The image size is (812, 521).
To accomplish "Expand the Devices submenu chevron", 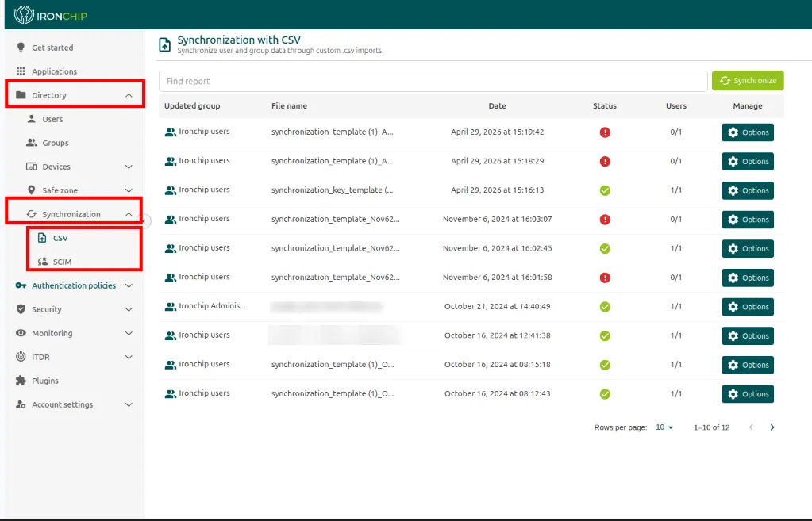I will [x=129, y=167].
